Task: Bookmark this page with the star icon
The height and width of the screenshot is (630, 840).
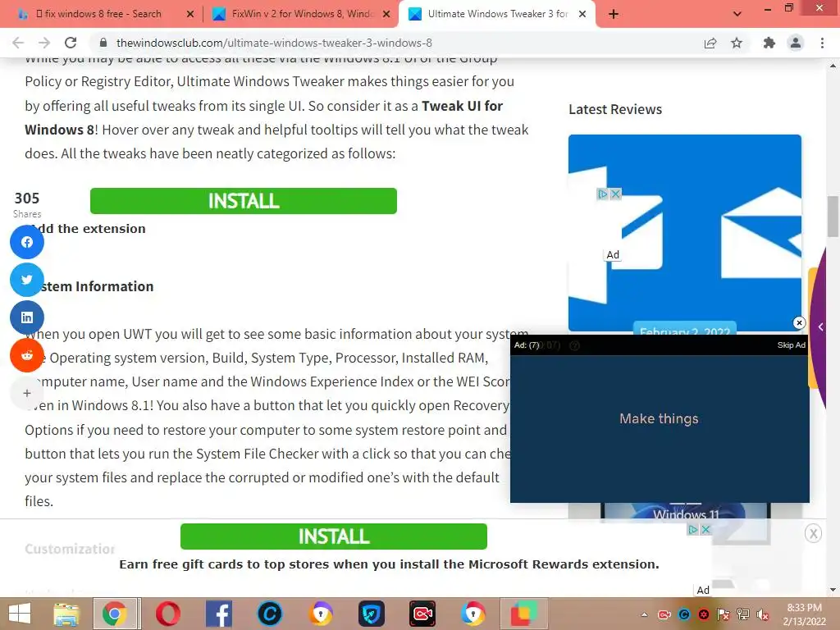Action: pos(737,43)
